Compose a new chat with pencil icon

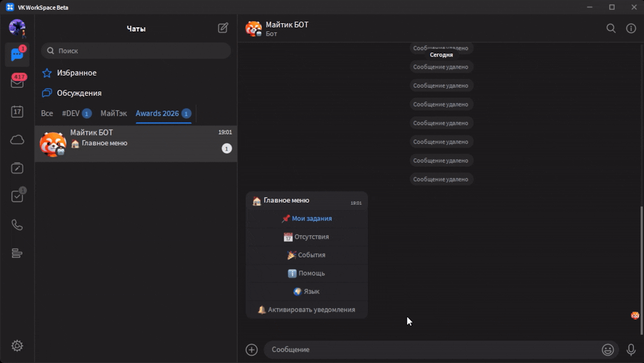(223, 28)
